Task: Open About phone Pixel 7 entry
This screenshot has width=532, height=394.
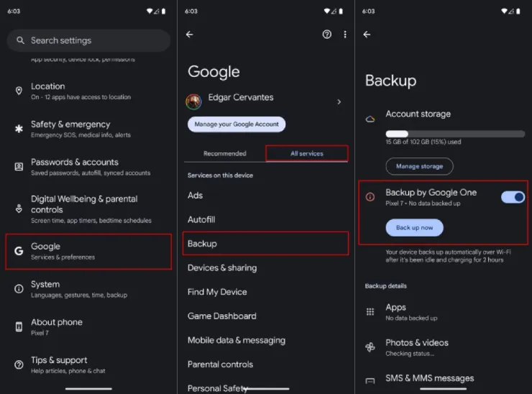Action: (88, 327)
